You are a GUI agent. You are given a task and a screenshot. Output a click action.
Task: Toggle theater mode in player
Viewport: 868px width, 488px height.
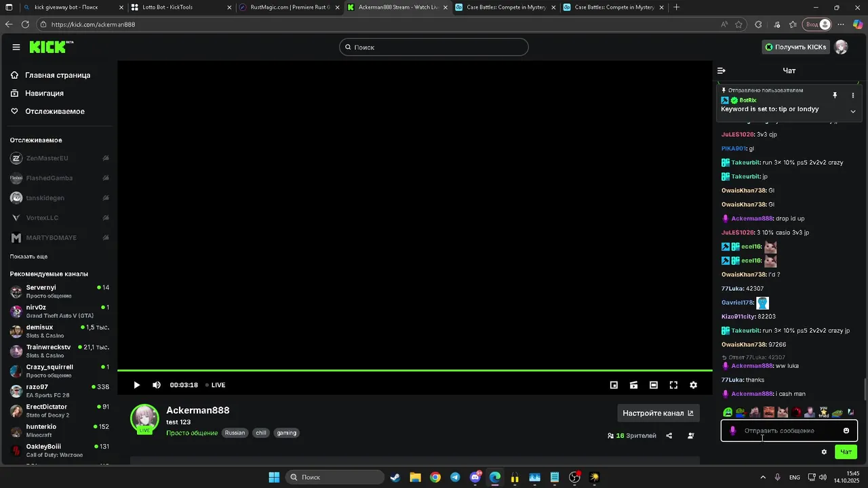(x=654, y=385)
